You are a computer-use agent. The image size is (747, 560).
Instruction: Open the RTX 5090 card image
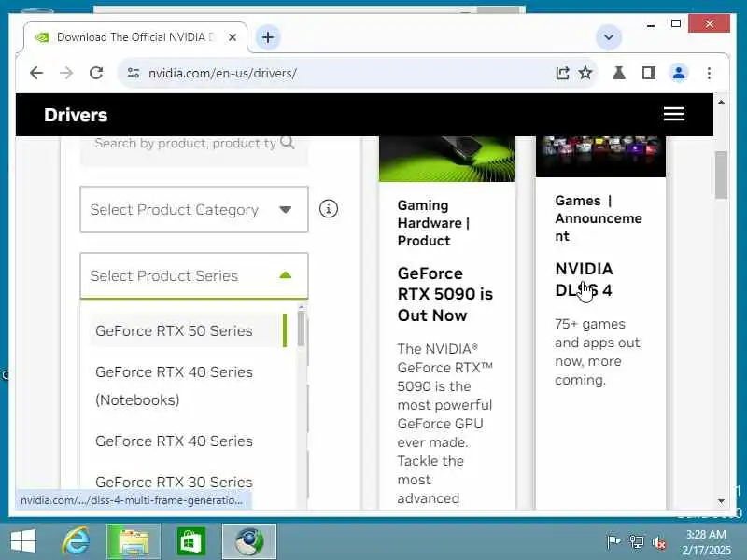click(447, 159)
